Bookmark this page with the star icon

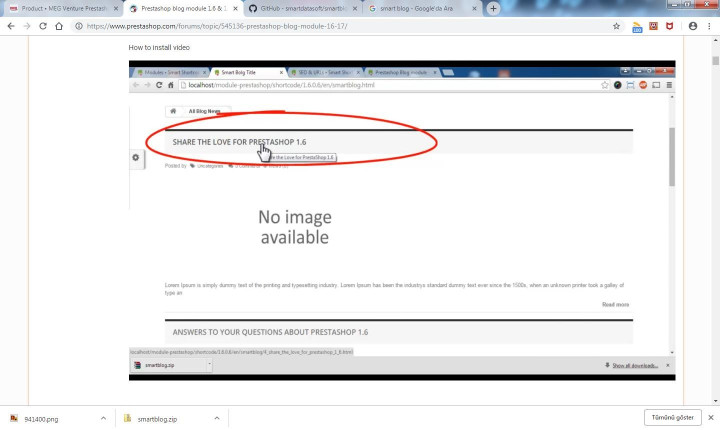(x=616, y=26)
